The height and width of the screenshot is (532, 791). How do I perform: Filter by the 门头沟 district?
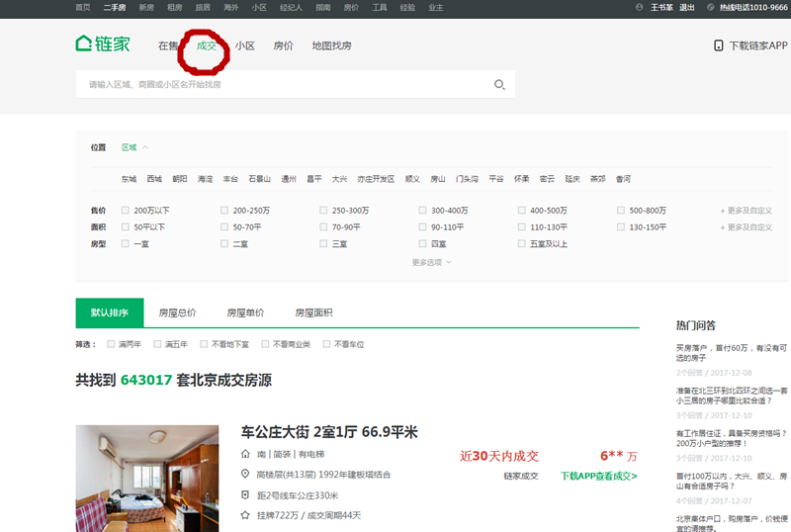pos(467,179)
